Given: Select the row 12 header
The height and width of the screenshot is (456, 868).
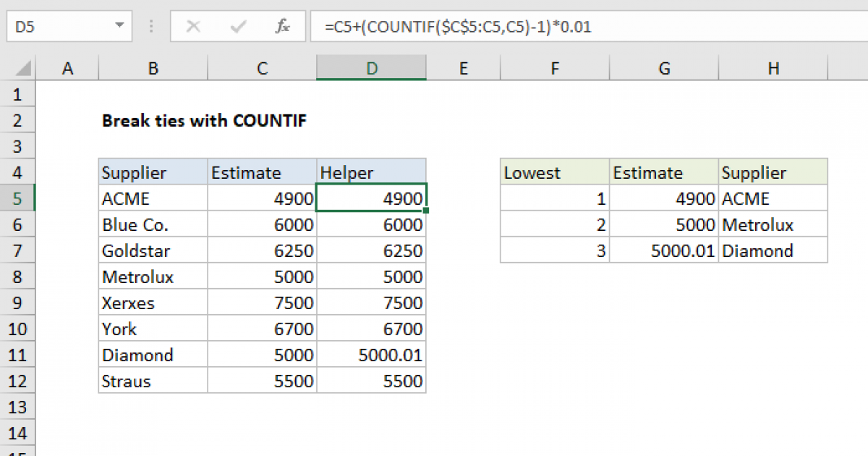Looking at the screenshot, I should (17, 381).
